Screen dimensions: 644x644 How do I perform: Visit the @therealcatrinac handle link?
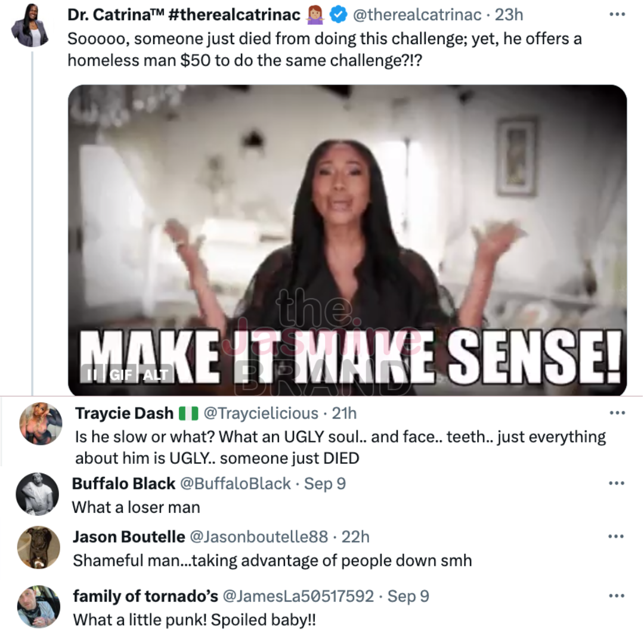pyautogui.click(x=417, y=14)
